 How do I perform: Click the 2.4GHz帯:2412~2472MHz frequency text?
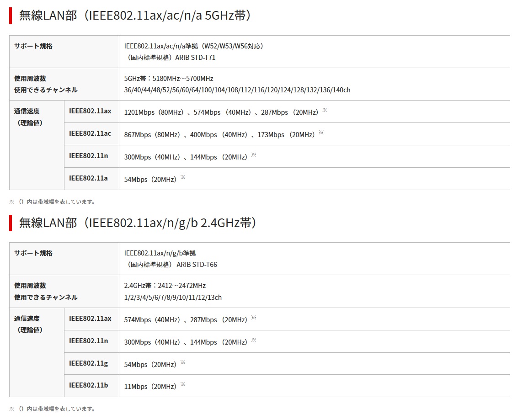click(165, 286)
